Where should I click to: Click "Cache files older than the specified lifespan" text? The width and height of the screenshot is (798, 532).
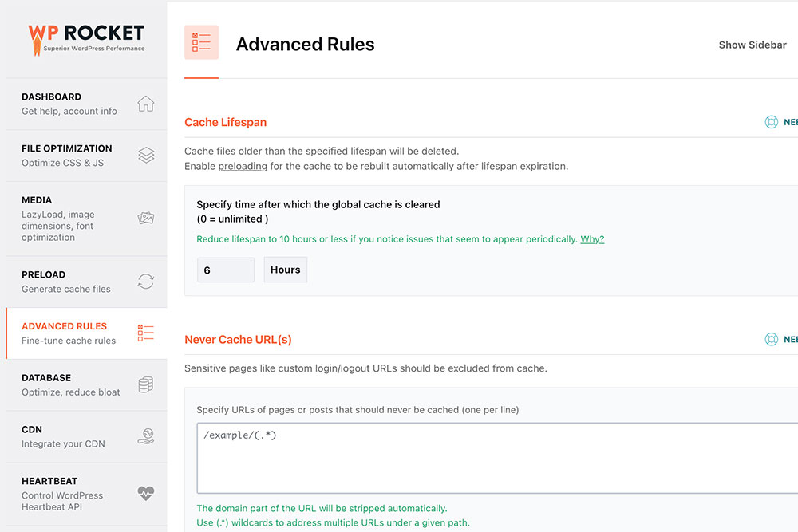[321, 151]
